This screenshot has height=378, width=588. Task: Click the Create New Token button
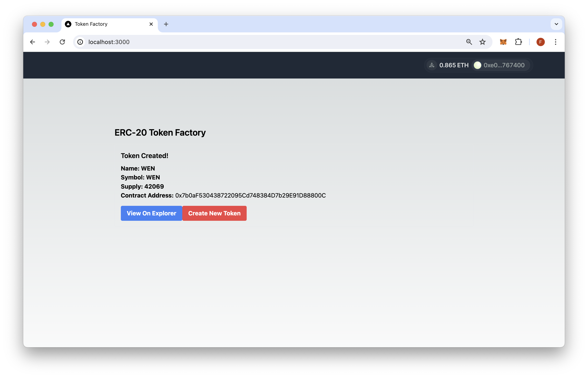(x=214, y=213)
